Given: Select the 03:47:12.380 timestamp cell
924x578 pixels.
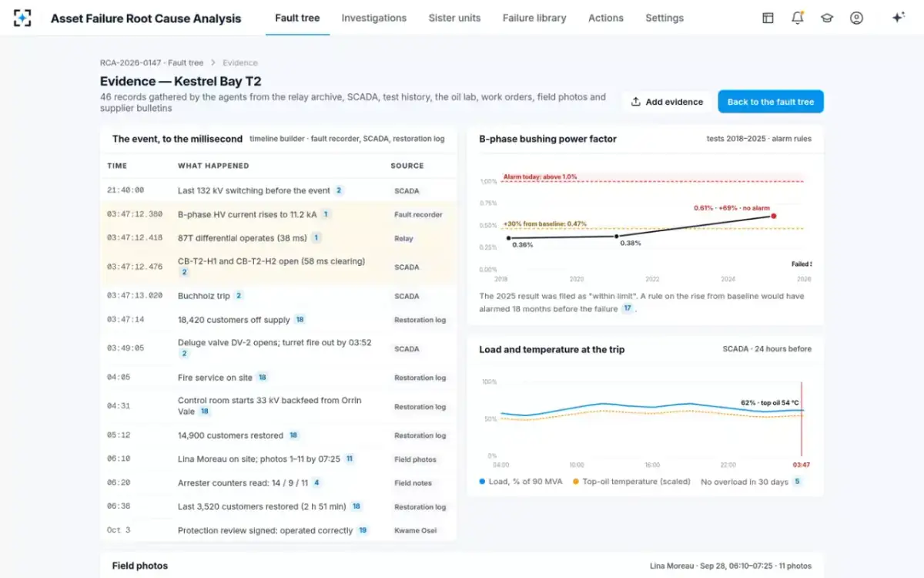Looking at the screenshot, I should click(135, 214).
